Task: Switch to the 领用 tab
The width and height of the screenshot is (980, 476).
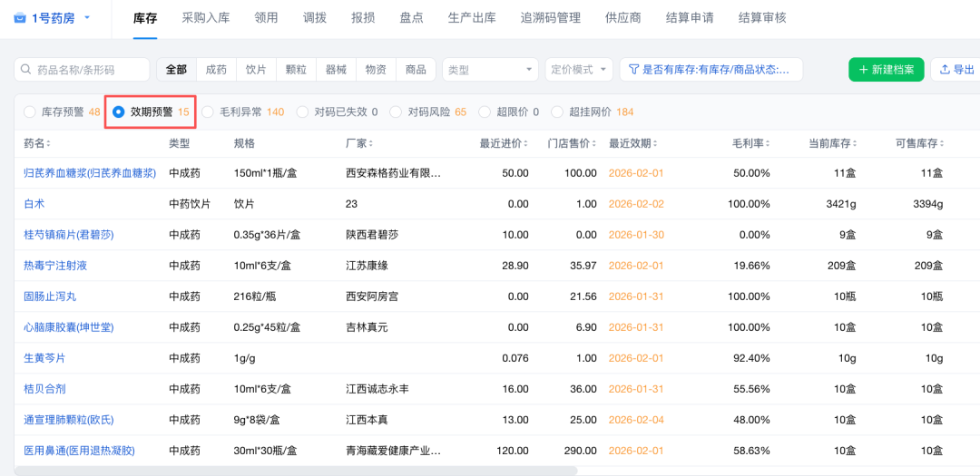Action: [266, 18]
